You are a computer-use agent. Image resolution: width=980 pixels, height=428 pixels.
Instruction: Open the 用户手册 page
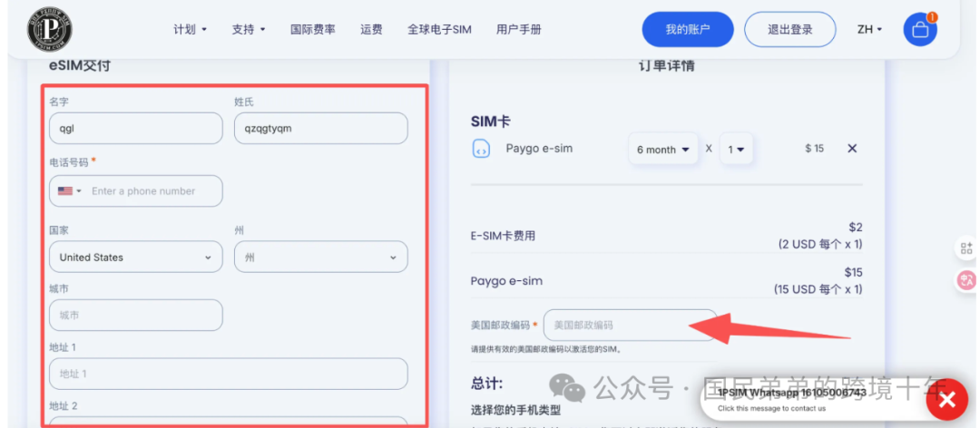[519, 29]
